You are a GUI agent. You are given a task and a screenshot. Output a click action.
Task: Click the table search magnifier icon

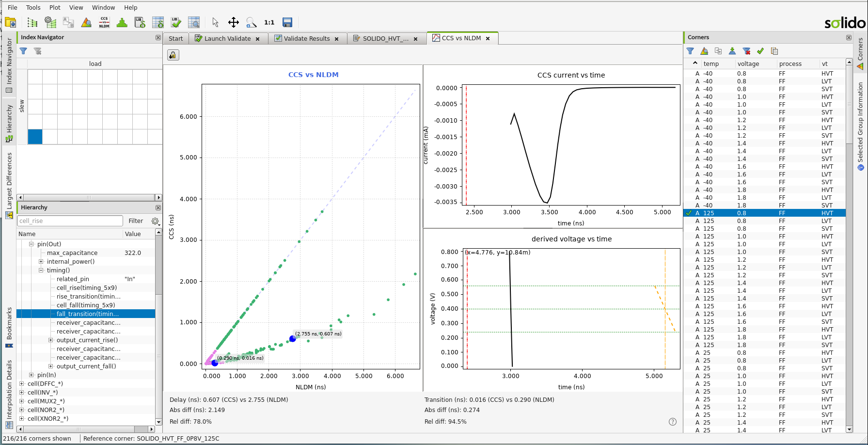194,22
